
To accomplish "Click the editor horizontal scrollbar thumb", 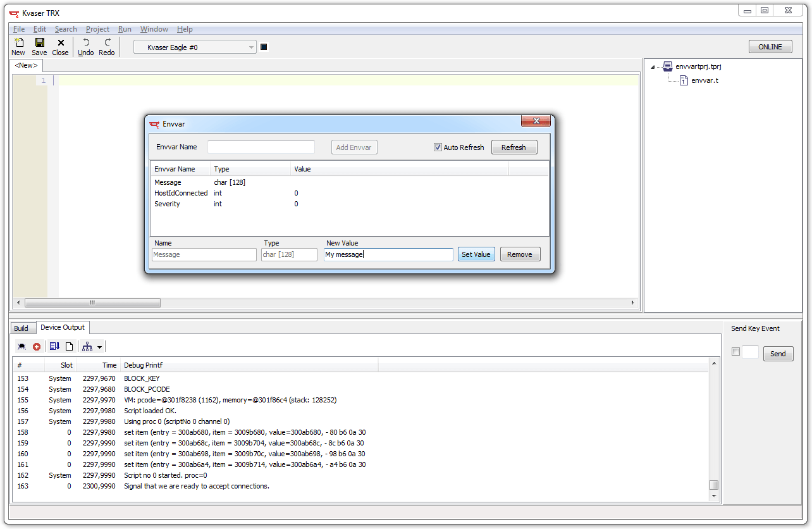I will click(92, 303).
